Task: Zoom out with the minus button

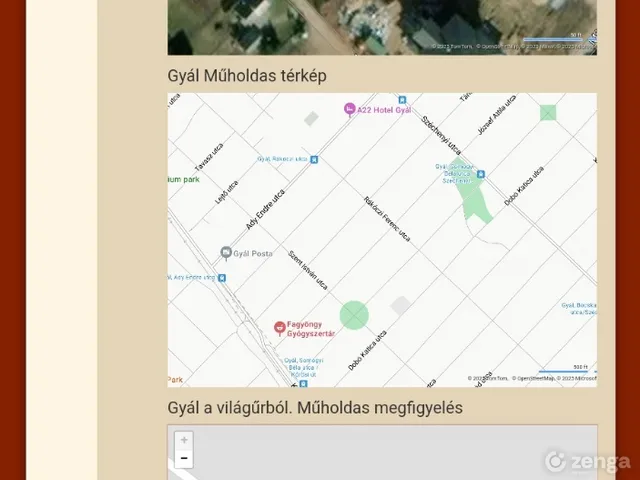Action: point(184,458)
